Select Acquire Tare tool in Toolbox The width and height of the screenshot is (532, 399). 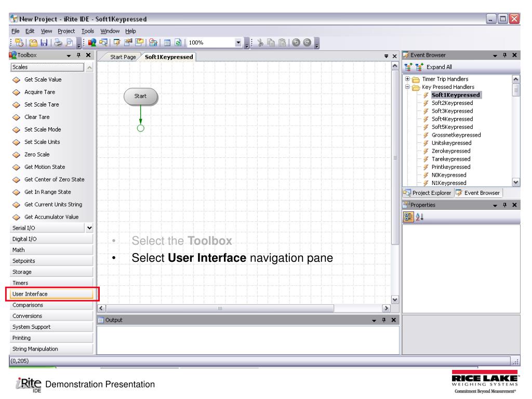[39, 92]
